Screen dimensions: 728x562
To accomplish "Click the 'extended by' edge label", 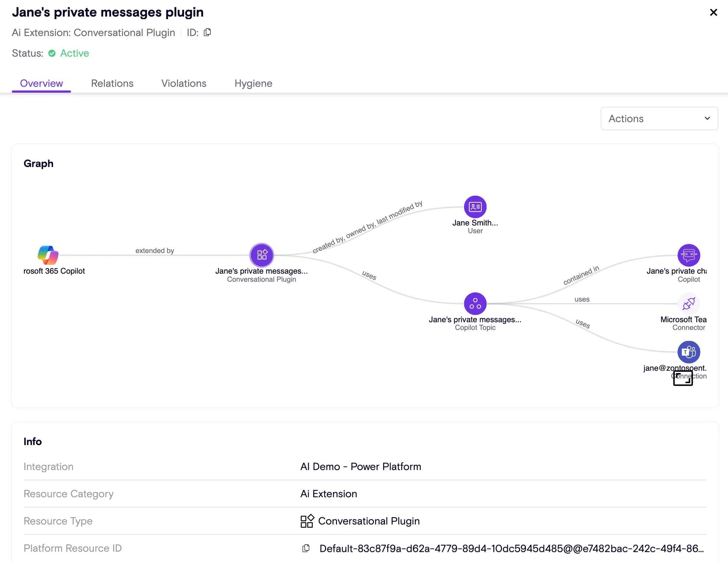I will tap(155, 250).
